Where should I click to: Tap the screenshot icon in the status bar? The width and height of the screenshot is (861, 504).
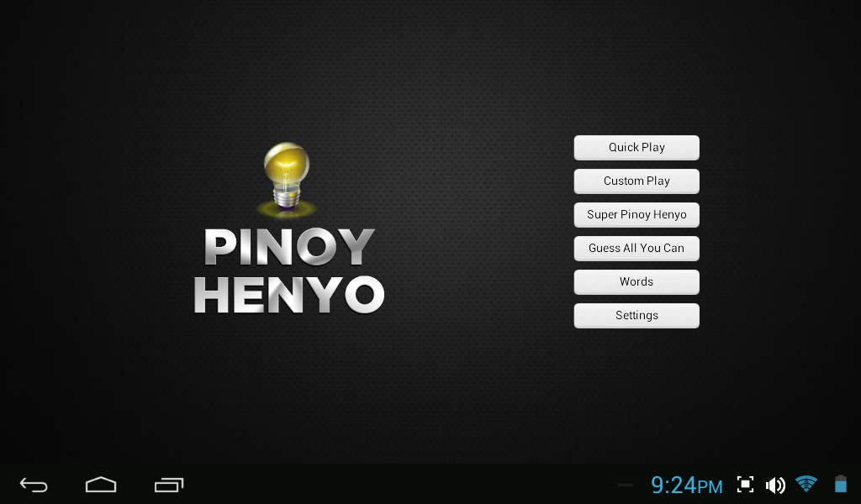[x=745, y=485]
